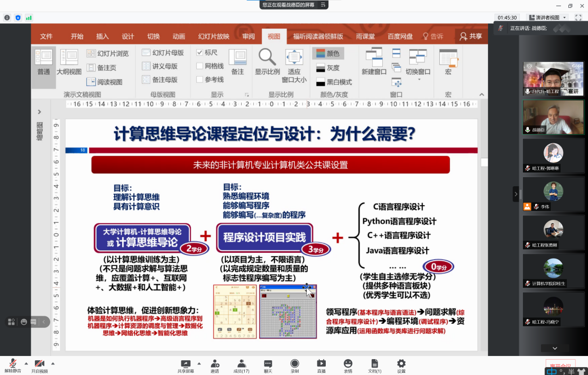The width and height of the screenshot is (588, 375).
Task: Uncheck the 标尺 ruler checkbox
Action: coord(200,52)
